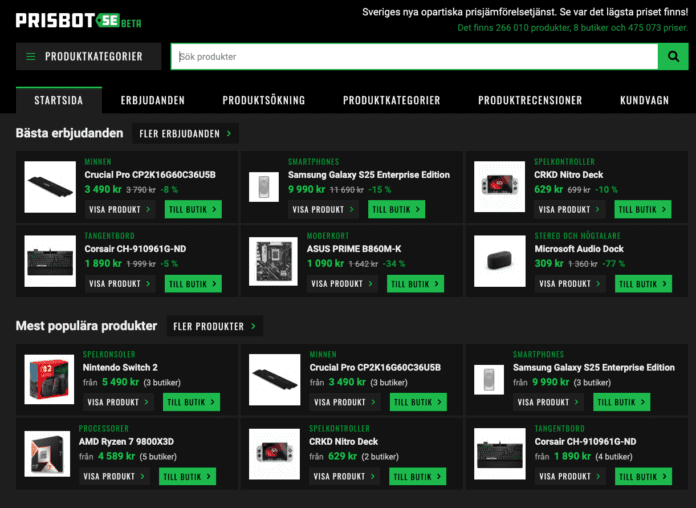Click the Spelkonsoler category link

[x=109, y=354]
